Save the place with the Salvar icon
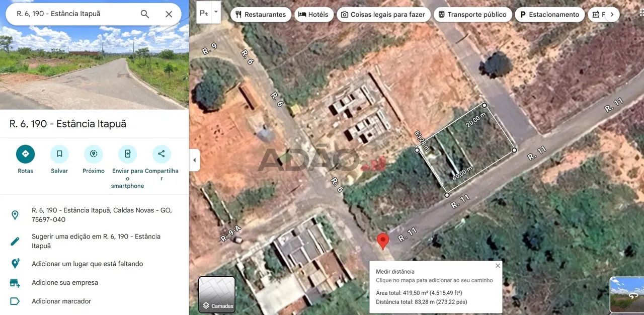 coord(59,154)
